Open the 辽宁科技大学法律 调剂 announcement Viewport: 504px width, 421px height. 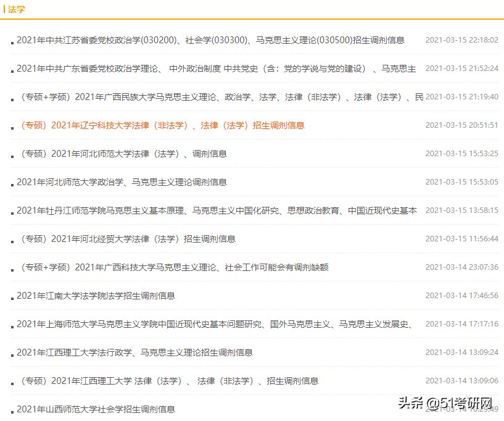click(164, 125)
